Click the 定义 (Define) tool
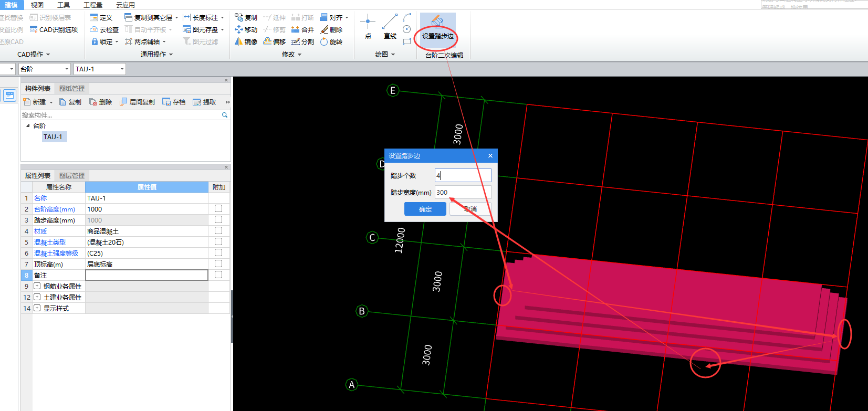The width and height of the screenshot is (868, 411). 101,17
